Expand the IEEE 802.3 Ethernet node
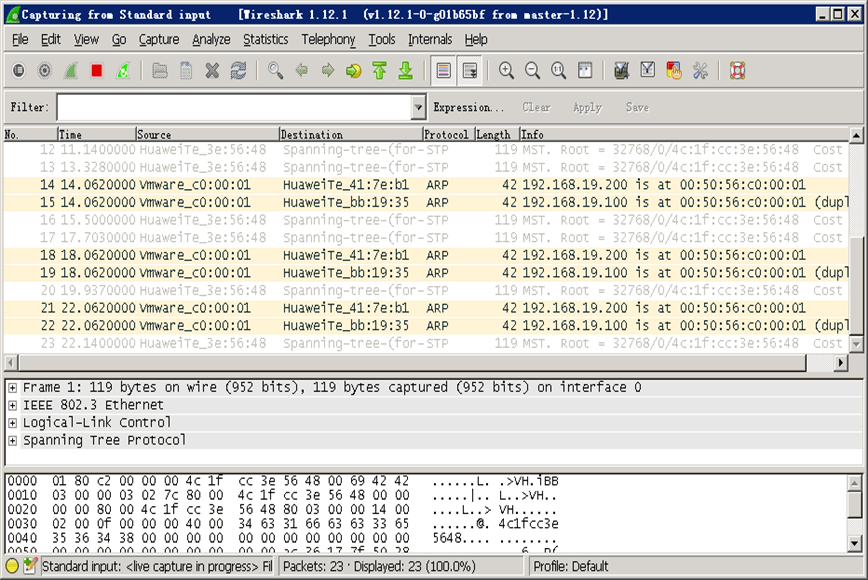The image size is (868, 580). pyautogui.click(x=12, y=406)
